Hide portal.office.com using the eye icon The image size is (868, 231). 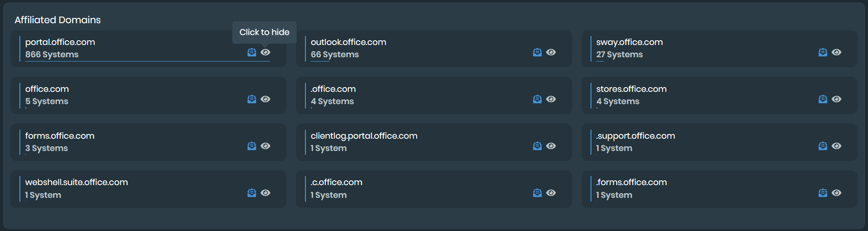click(266, 52)
